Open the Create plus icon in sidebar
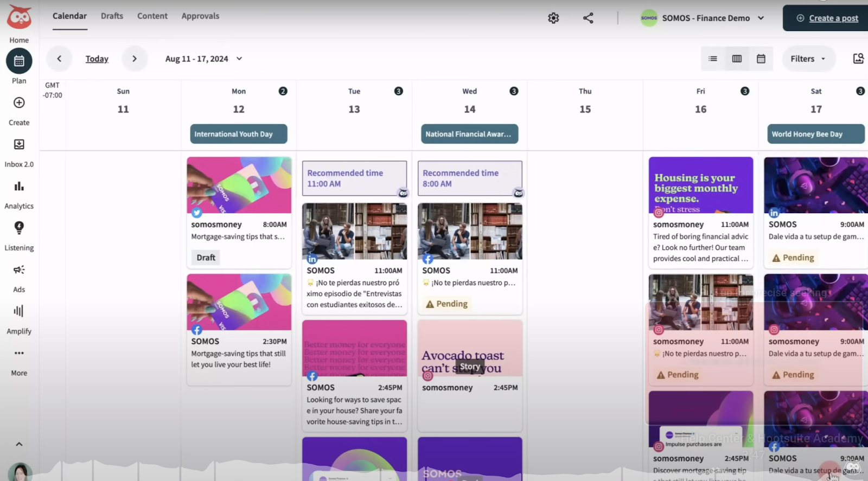868x481 pixels. tap(19, 102)
